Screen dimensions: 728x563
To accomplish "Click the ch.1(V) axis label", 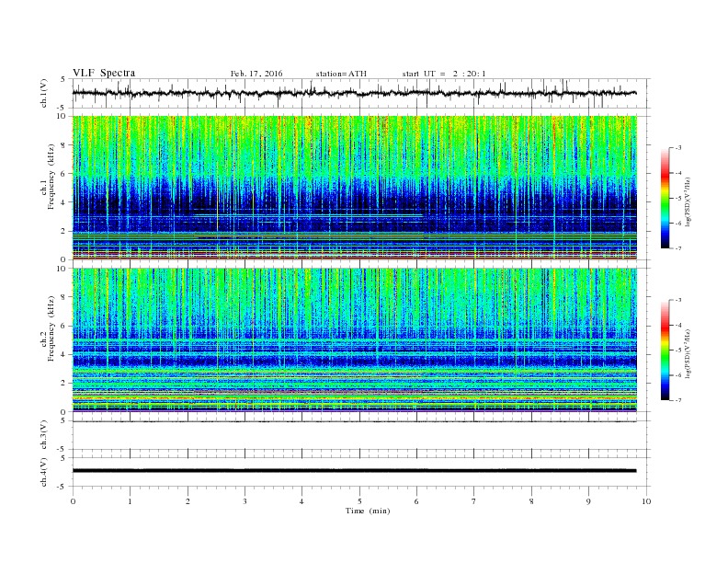I will [44, 93].
